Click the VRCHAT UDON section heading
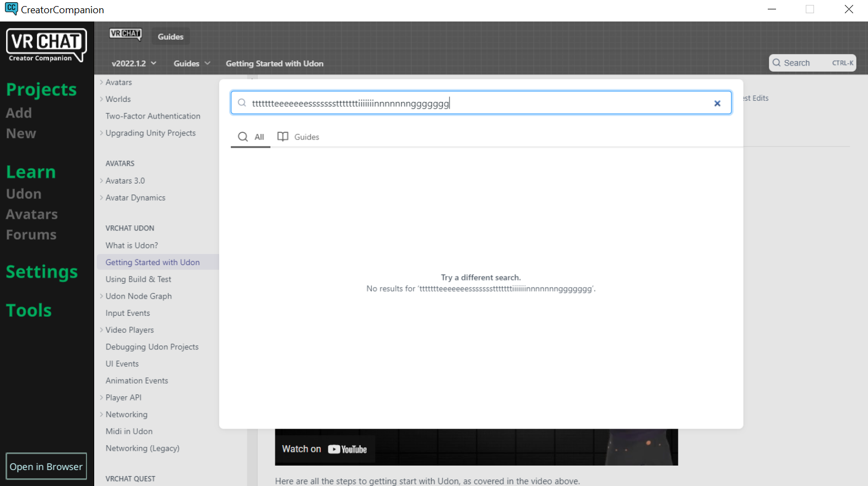The height and width of the screenshot is (486, 868). (x=130, y=228)
